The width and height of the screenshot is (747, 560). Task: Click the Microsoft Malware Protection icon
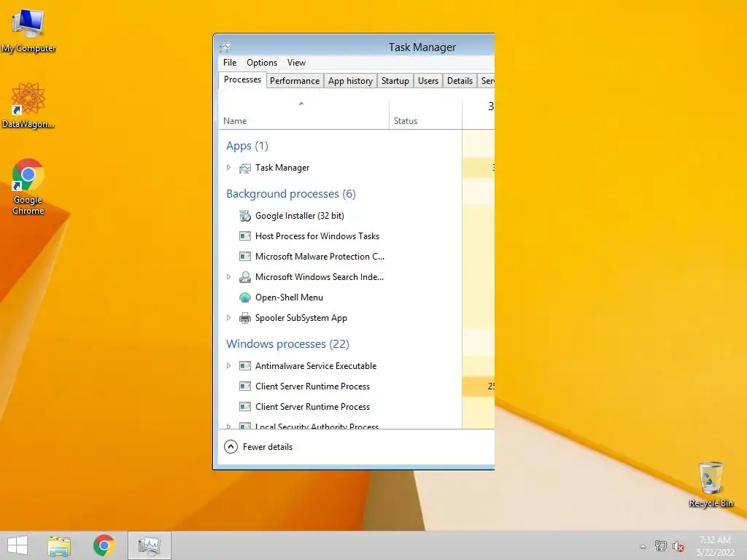[245, 257]
